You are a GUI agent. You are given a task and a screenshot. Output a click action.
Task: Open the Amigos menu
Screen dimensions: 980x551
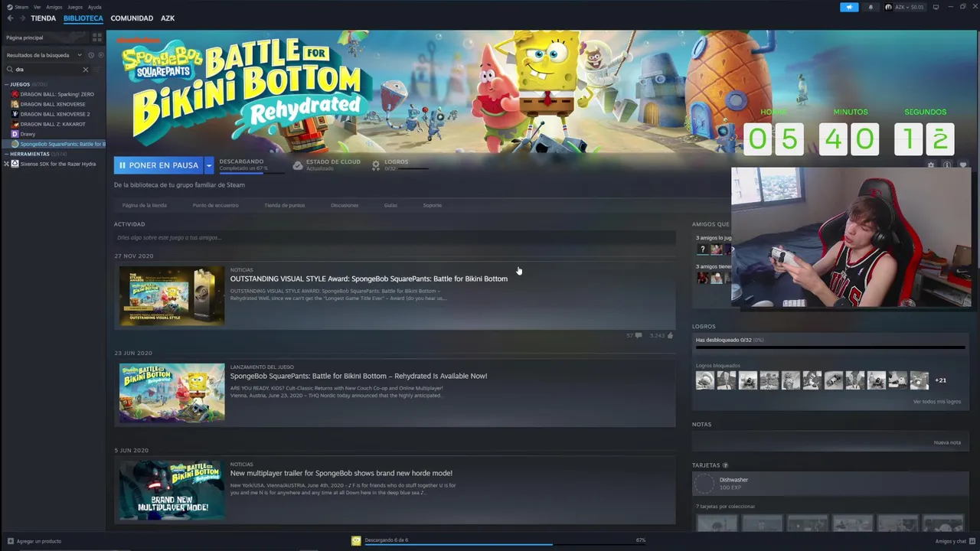pos(54,7)
